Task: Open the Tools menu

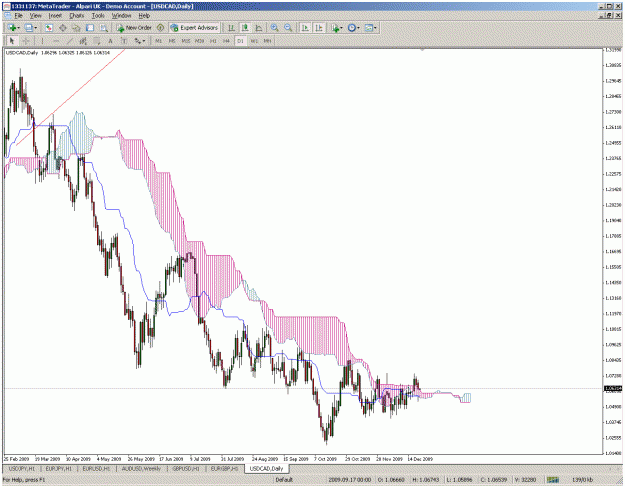Action: pos(98,16)
